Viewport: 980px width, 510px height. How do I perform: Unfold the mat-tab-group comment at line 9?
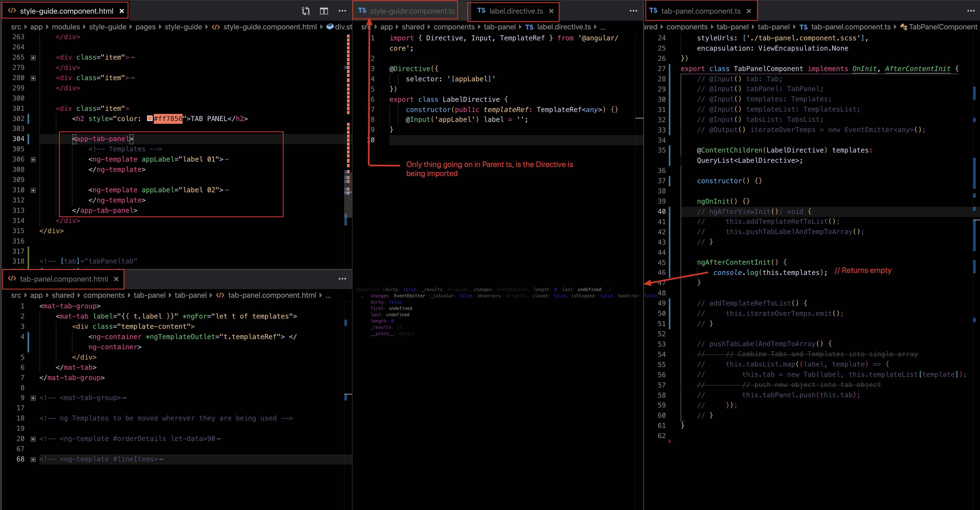(33, 398)
